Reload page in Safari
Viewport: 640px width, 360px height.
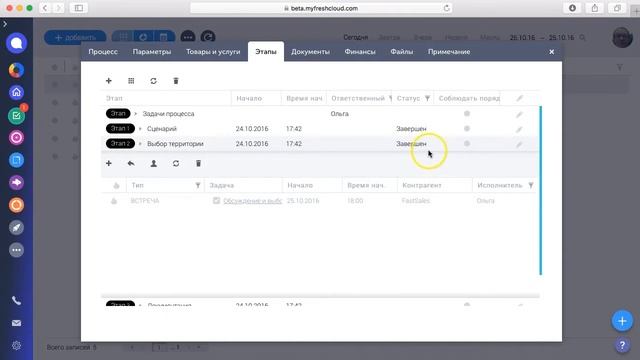447,8
